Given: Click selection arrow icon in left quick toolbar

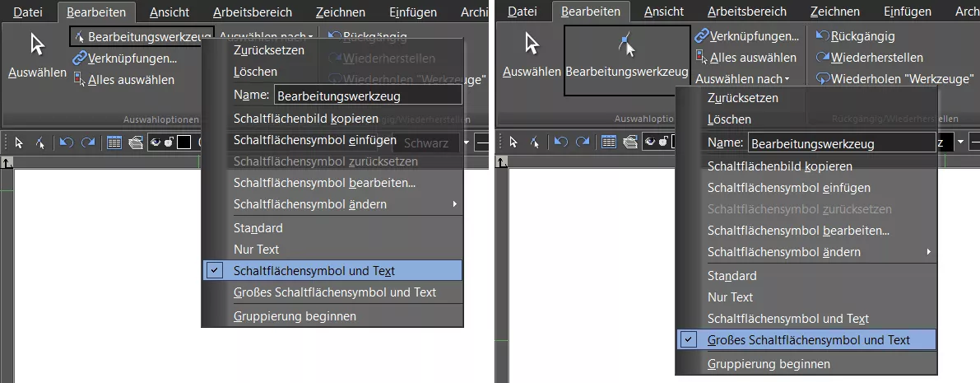Looking at the screenshot, I should click(19, 142).
